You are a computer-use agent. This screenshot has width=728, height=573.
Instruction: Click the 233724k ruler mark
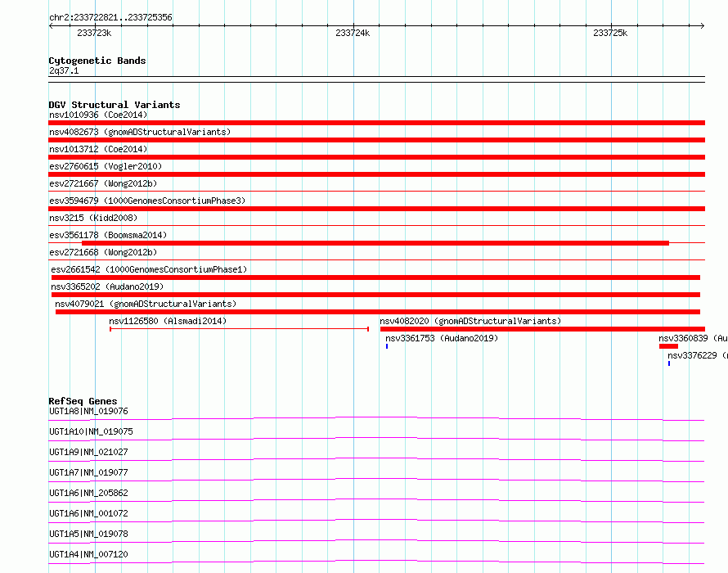(353, 33)
